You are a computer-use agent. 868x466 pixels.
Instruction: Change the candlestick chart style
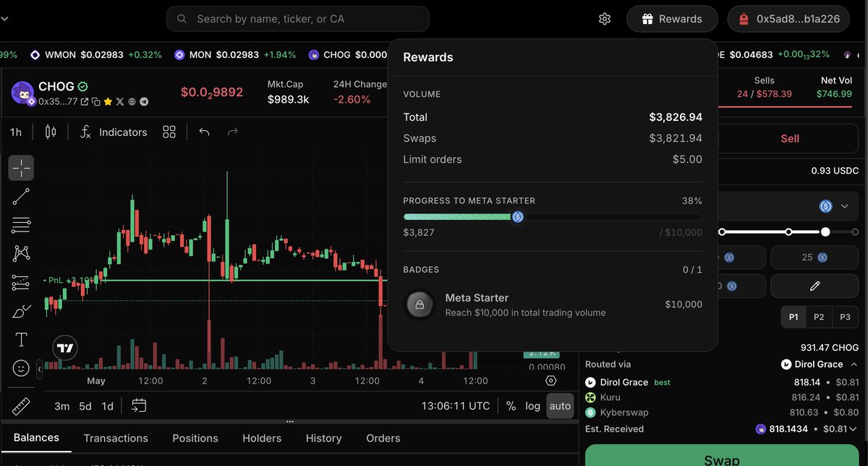[x=51, y=132]
